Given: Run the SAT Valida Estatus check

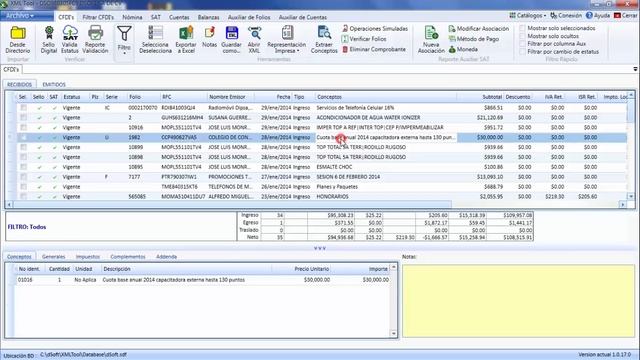Looking at the screenshot, I should pos(70,40).
